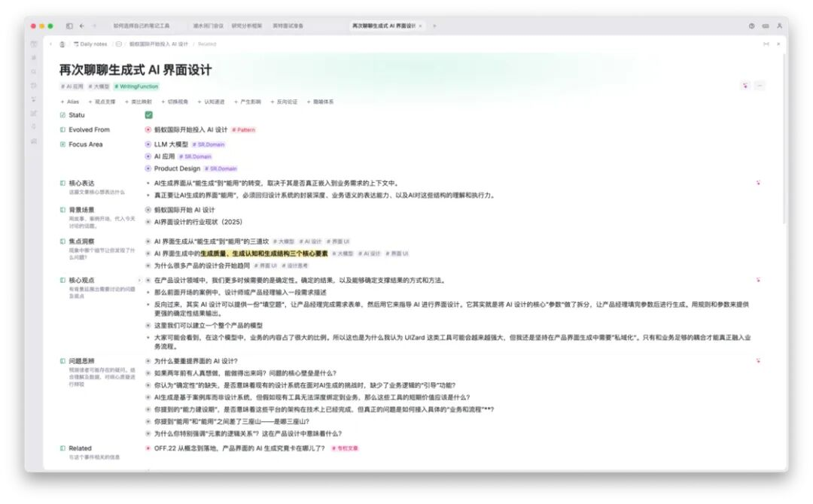Toggle the green Statu checkbox
Screen dimensions: 813x504
[x=148, y=115]
